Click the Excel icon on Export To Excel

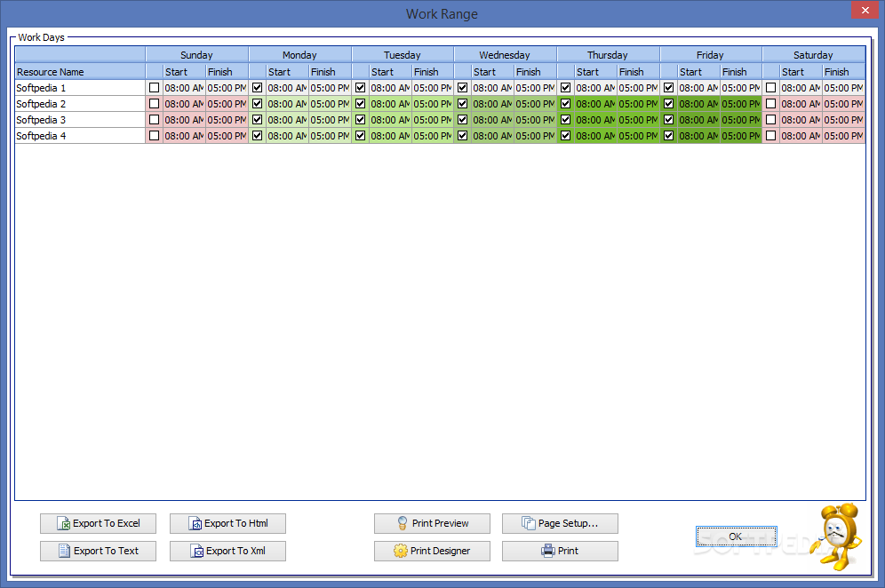[64, 524]
